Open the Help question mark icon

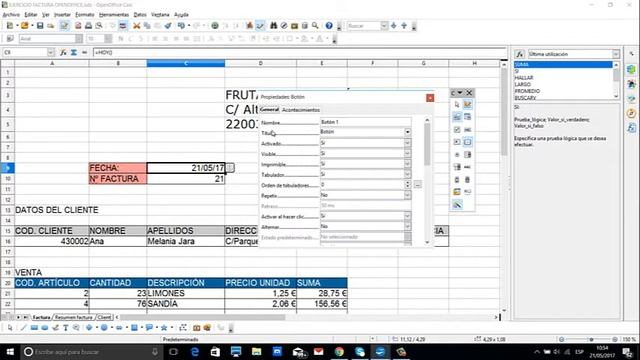tap(329, 26)
